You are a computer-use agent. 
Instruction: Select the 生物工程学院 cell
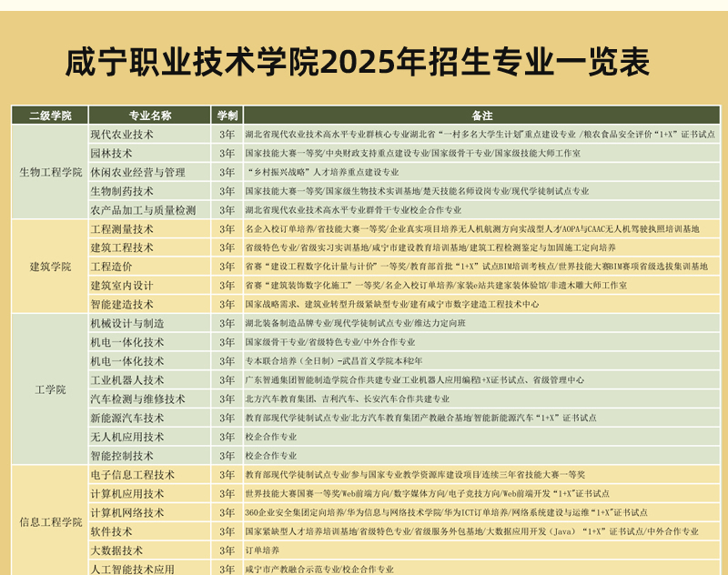tap(50, 172)
